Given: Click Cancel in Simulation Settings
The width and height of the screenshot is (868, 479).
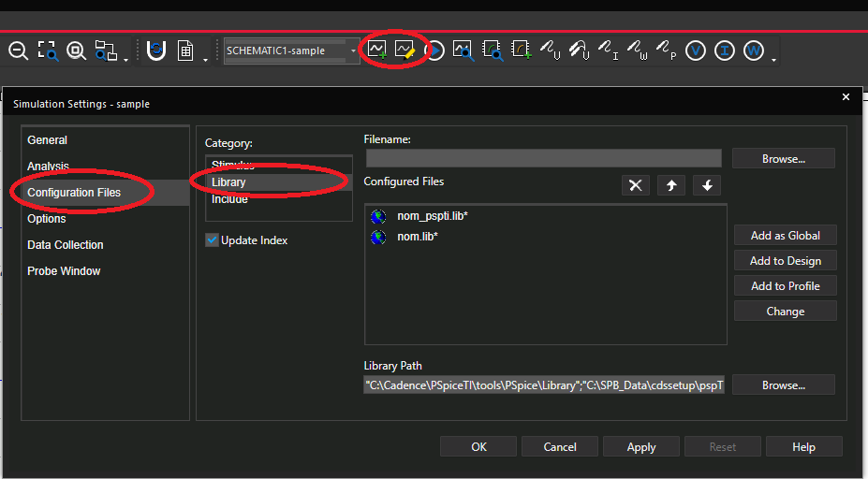Looking at the screenshot, I should coord(560,446).
